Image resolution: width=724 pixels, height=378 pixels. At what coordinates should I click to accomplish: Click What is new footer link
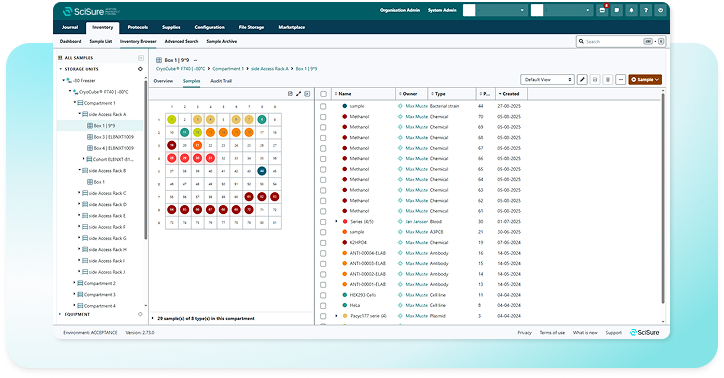pos(585,333)
